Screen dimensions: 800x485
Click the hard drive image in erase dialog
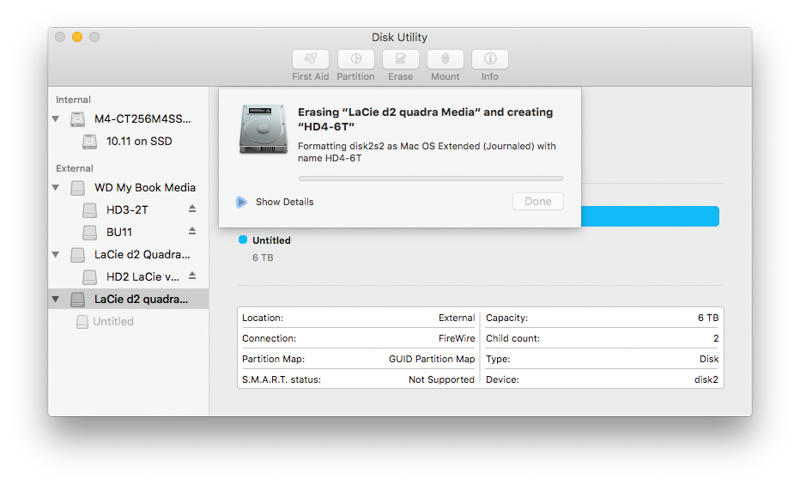(x=263, y=129)
